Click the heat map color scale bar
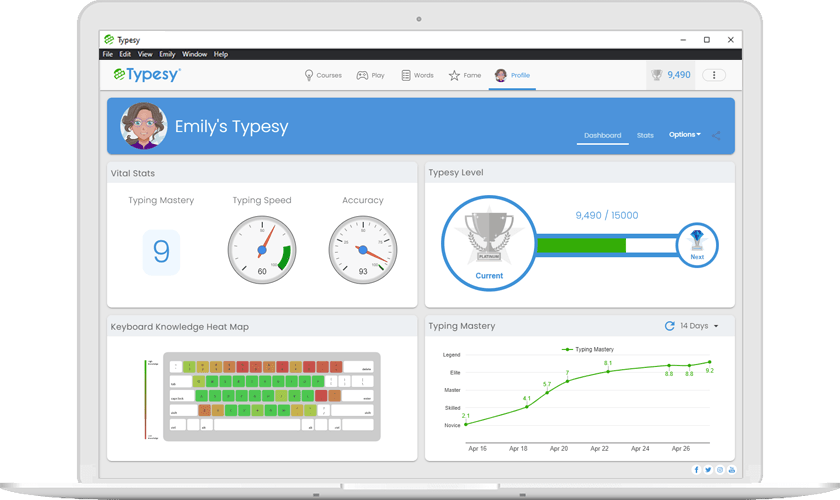Viewport: 840px width, 500px height. 145,400
